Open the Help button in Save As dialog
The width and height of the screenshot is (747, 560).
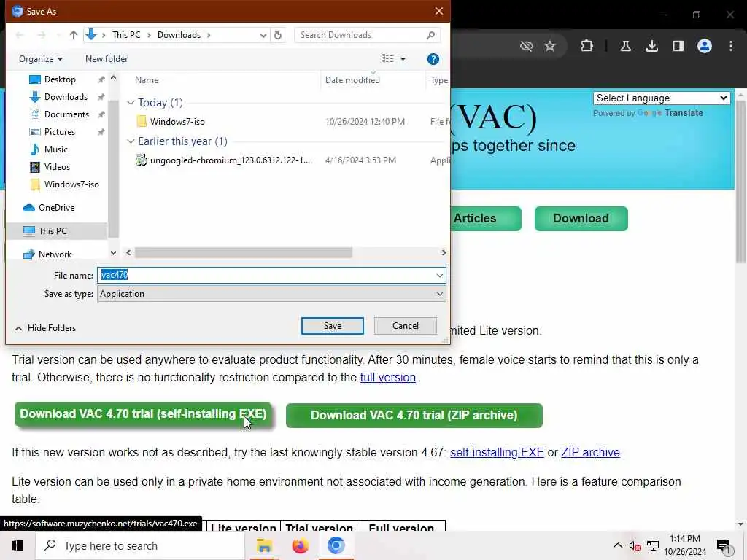(x=433, y=59)
